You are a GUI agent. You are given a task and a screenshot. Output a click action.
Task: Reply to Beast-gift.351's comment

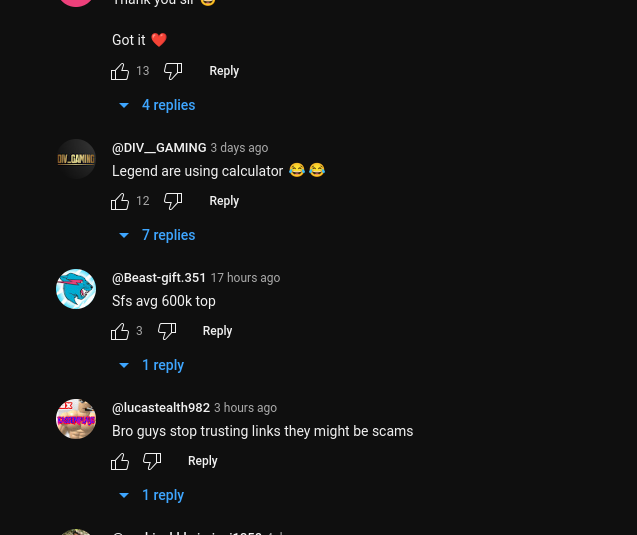217,331
